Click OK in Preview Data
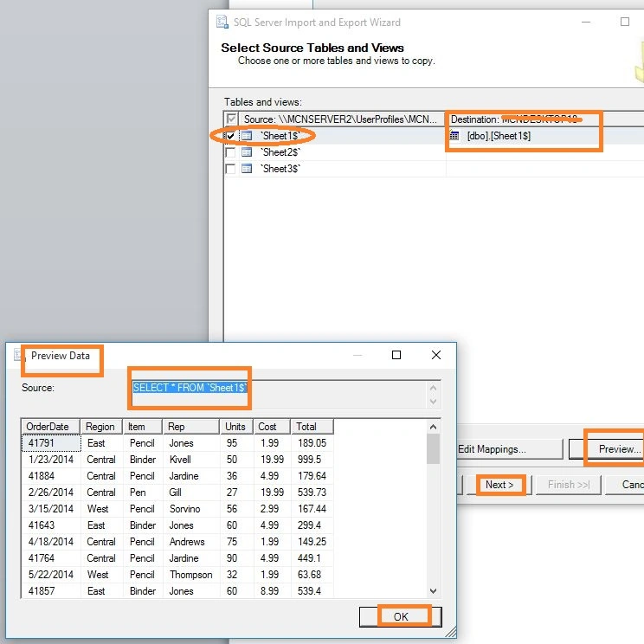 click(x=401, y=616)
